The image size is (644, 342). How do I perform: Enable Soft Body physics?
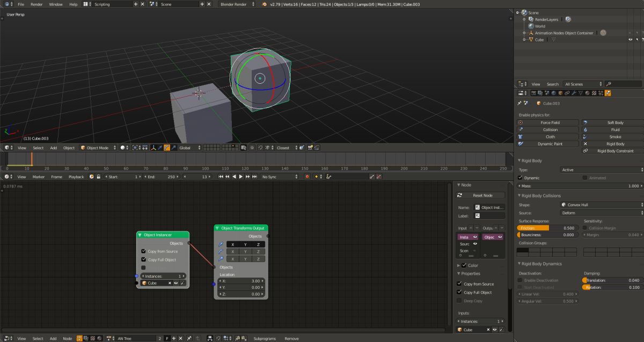[x=612, y=122]
